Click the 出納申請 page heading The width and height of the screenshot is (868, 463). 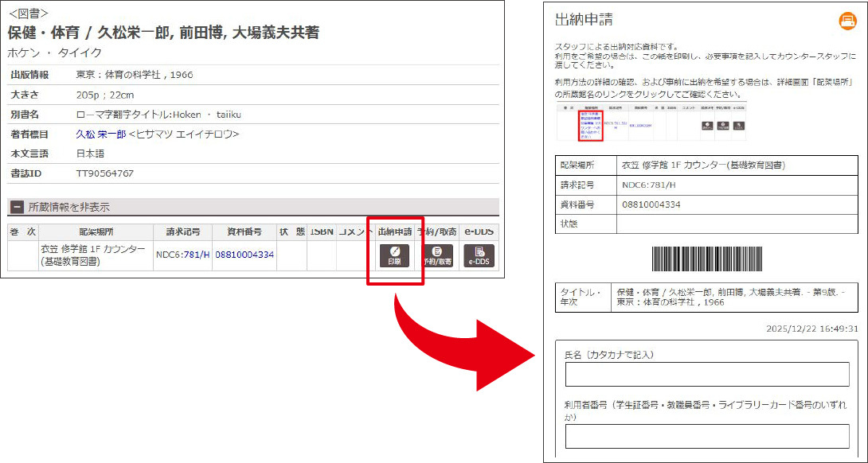pyautogui.click(x=583, y=20)
